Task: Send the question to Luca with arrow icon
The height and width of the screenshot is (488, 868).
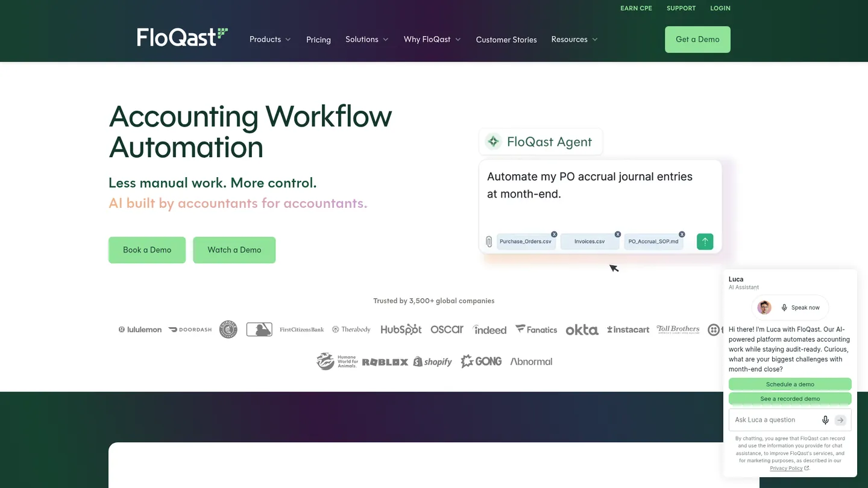Action: [x=840, y=420]
